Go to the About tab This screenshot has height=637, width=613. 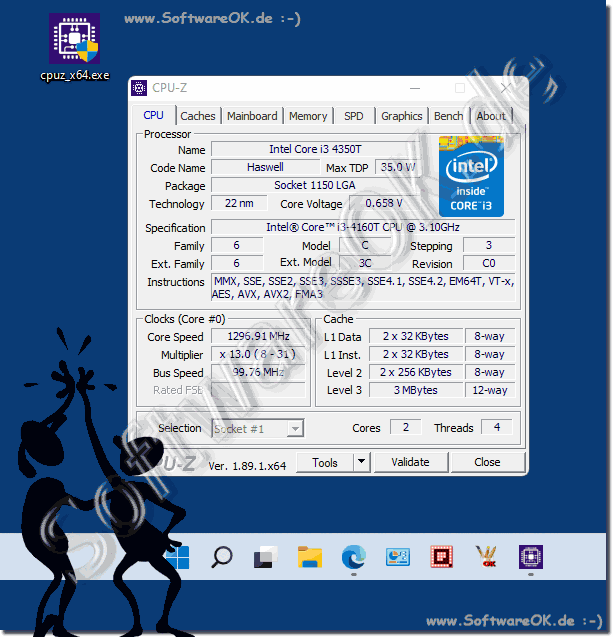491,116
